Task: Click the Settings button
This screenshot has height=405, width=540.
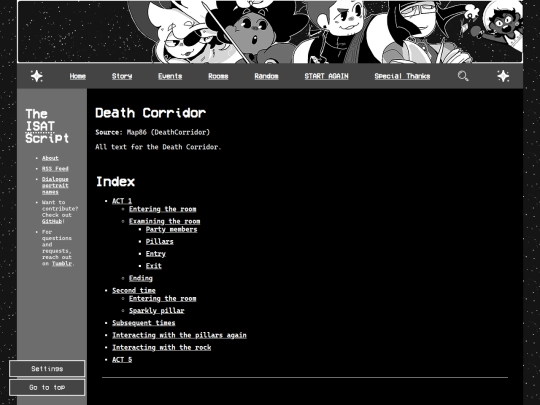Action: [47, 368]
